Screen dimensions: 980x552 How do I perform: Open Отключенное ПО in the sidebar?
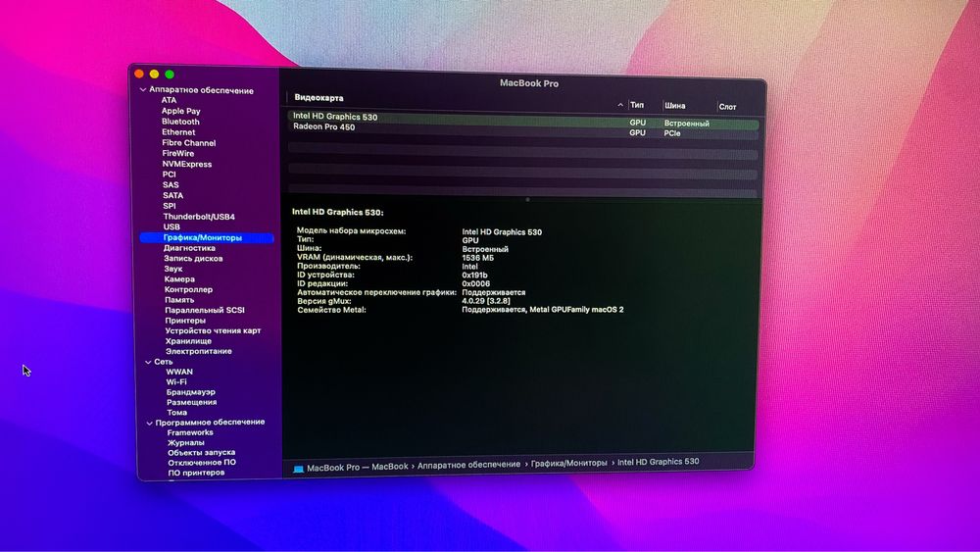pos(202,463)
